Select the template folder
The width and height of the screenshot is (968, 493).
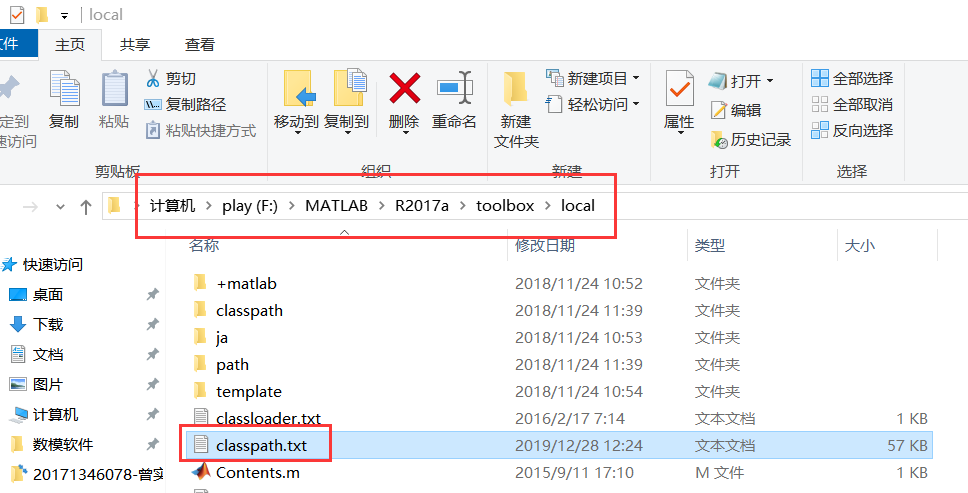click(x=559, y=392)
